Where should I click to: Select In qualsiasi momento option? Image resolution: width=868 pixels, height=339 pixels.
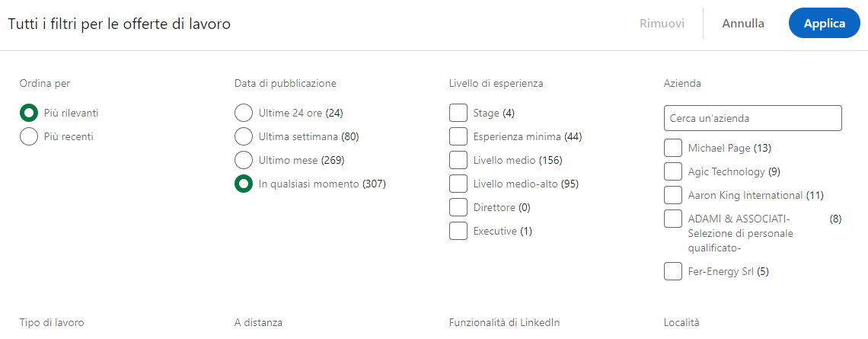(x=243, y=184)
